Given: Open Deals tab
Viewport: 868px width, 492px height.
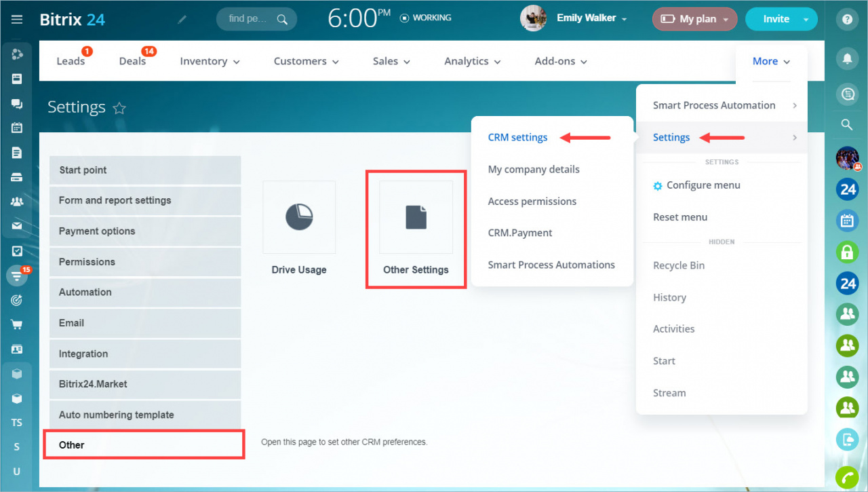Looking at the screenshot, I should coord(132,61).
